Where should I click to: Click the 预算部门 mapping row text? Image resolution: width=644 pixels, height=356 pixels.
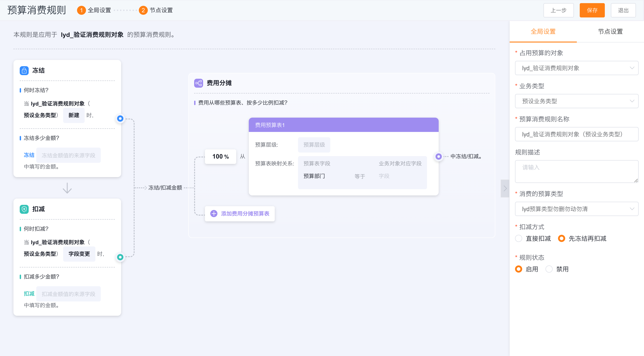pyautogui.click(x=314, y=176)
